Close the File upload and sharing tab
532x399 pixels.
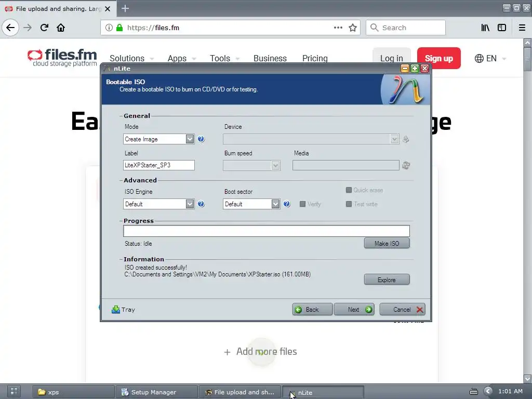click(108, 9)
